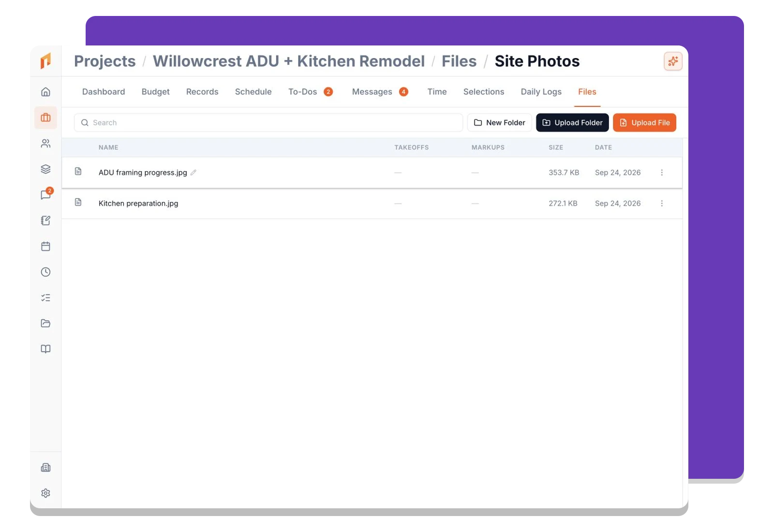The height and width of the screenshot is (532, 774).
Task: Open the settings gear sidebar icon
Action: coord(45,493)
